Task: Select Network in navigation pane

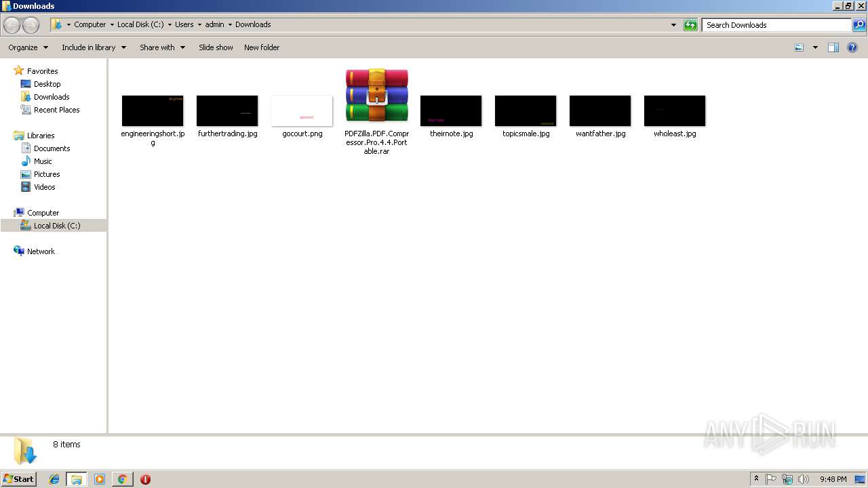Action: click(41, 251)
